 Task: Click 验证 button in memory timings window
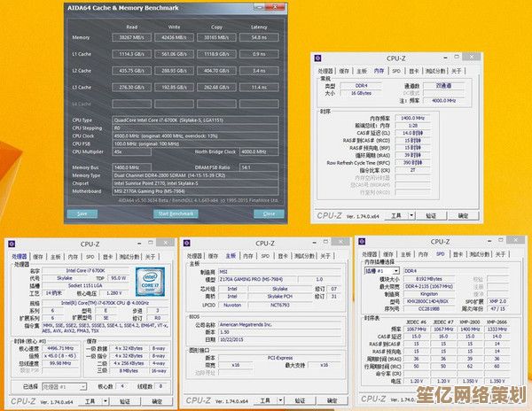431,215
